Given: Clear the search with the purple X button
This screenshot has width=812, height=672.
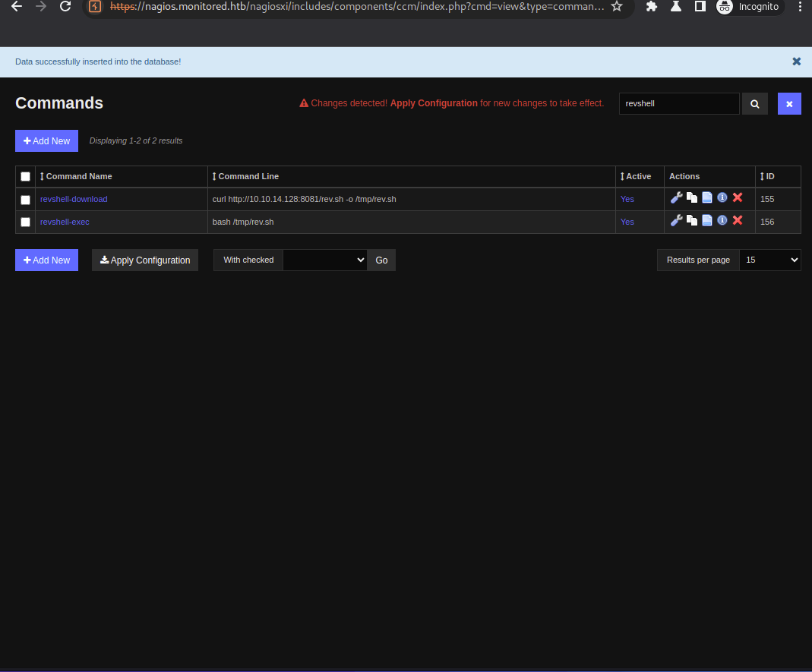Looking at the screenshot, I should click(789, 103).
